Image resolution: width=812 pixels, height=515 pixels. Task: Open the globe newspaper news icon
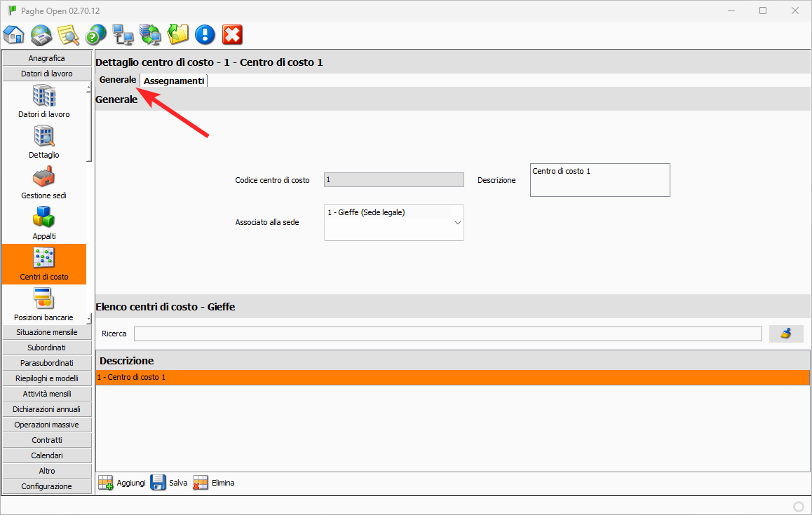(41, 34)
